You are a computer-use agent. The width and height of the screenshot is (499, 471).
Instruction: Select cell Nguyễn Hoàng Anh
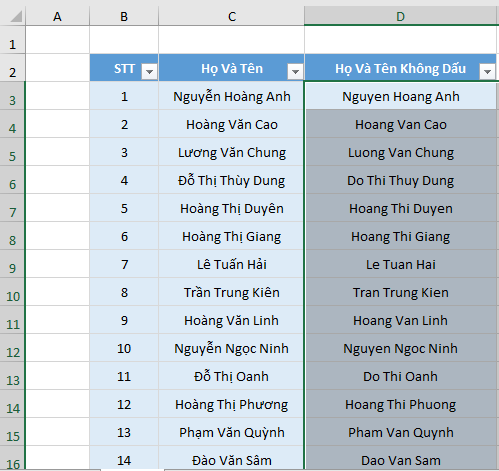click(232, 96)
